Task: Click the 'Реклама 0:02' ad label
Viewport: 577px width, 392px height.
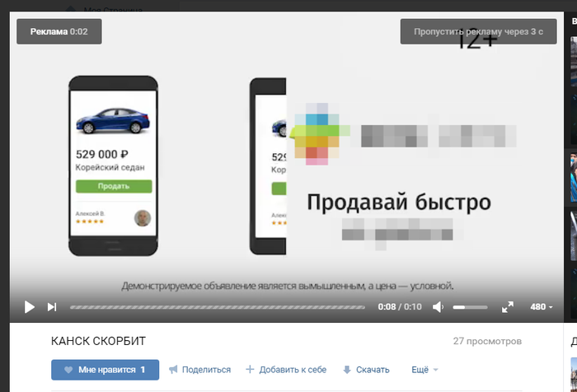Action: click(x=59, y=31)
